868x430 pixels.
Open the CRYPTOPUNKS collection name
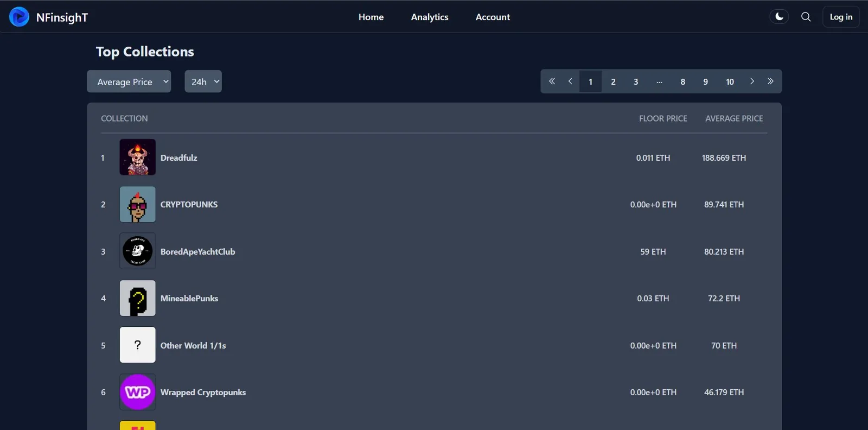[x=189, y=205]
